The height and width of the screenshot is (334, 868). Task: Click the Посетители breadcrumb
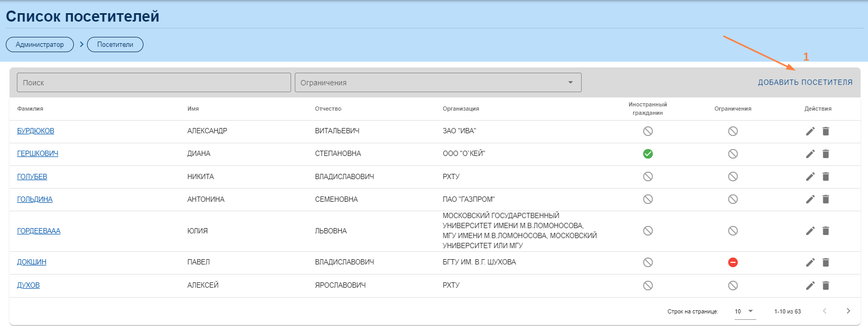coord(115,45)
